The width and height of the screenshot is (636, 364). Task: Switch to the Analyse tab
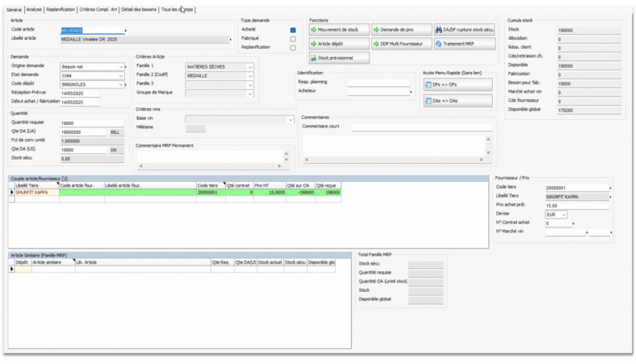(34, 9)
